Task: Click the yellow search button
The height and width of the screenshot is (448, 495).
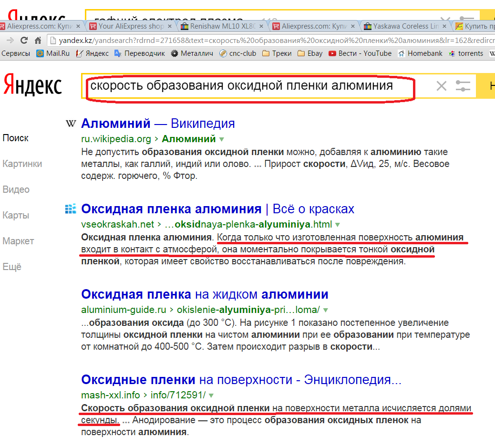Action: pyautogui.click(x=486, y=85)
